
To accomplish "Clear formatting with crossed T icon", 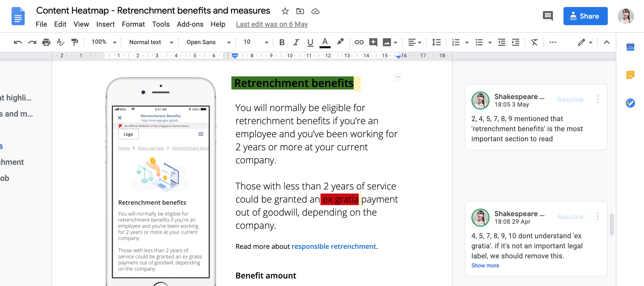I will 535,42.
